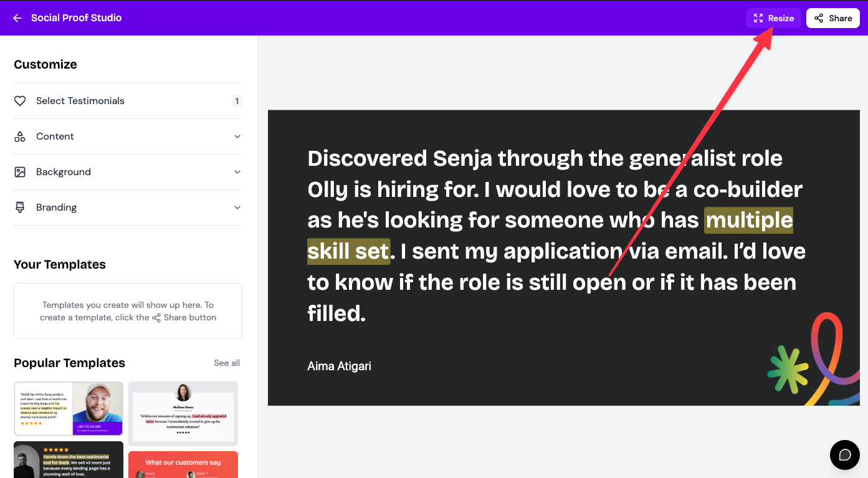
Task: Expand the Branding section chevron
Action: [237, 208]
